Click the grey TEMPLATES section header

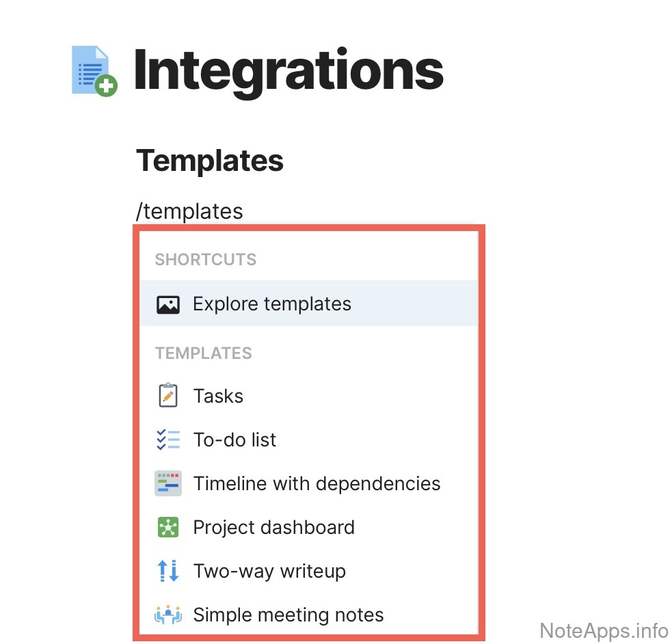[x=204, y=353]
